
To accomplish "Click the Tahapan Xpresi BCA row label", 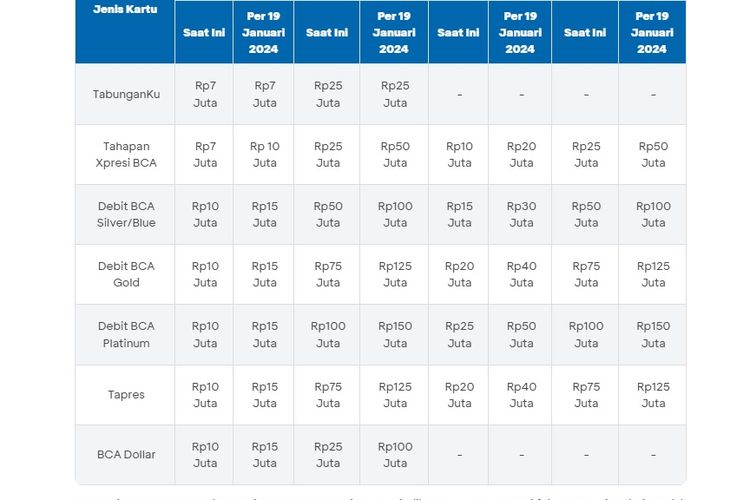I will [125, 154].
